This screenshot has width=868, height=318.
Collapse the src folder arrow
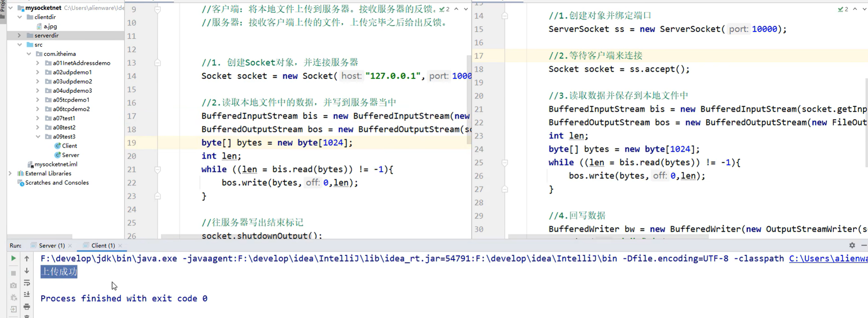(x=19, y=44)
